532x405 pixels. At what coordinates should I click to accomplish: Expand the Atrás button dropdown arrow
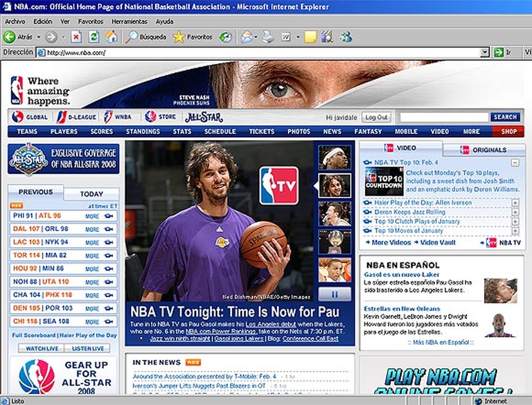[38, 37]
